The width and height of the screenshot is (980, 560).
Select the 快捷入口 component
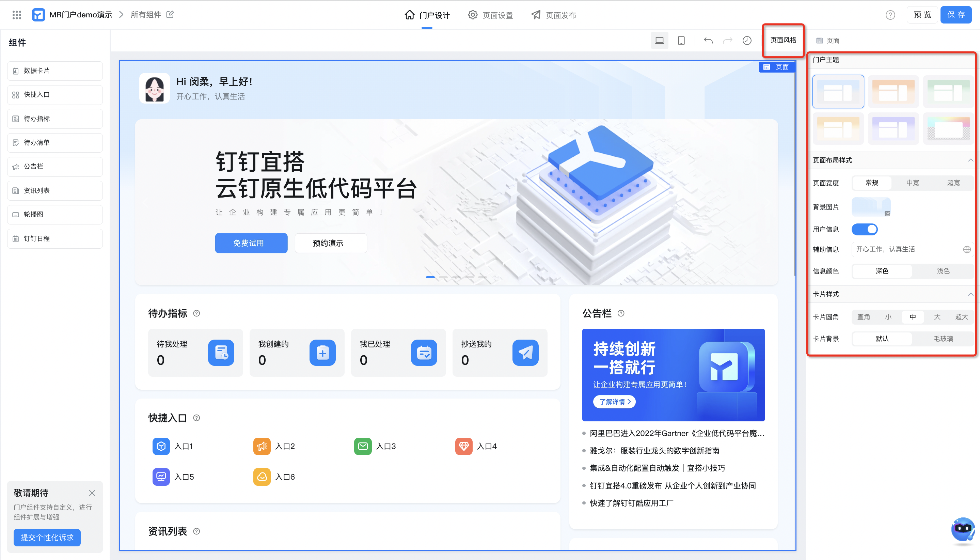click(55, 95)
